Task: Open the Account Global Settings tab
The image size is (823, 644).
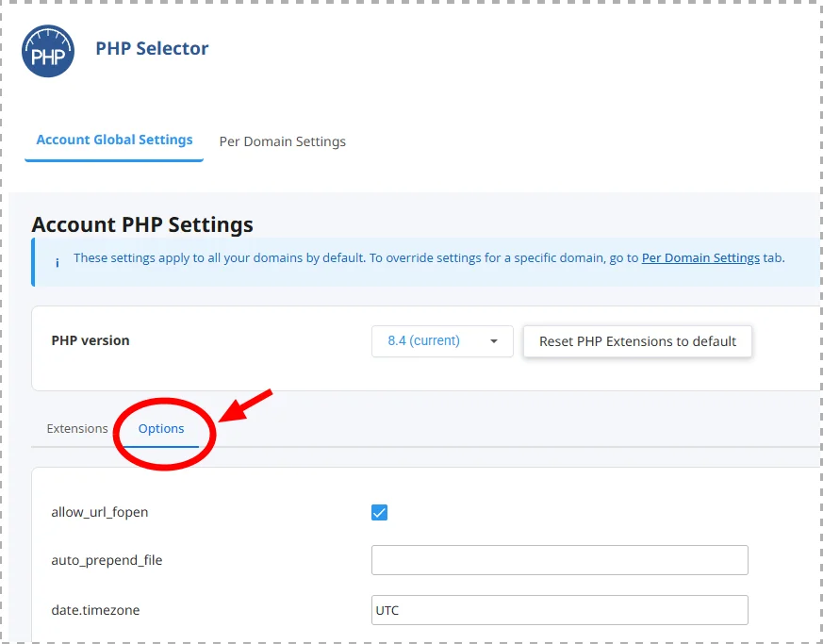Action: tap(114, 140)
